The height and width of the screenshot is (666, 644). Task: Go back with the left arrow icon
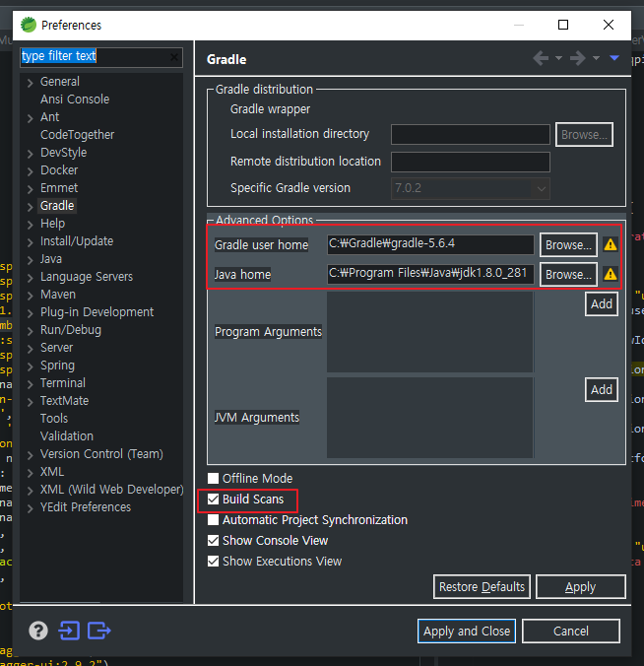541,58
